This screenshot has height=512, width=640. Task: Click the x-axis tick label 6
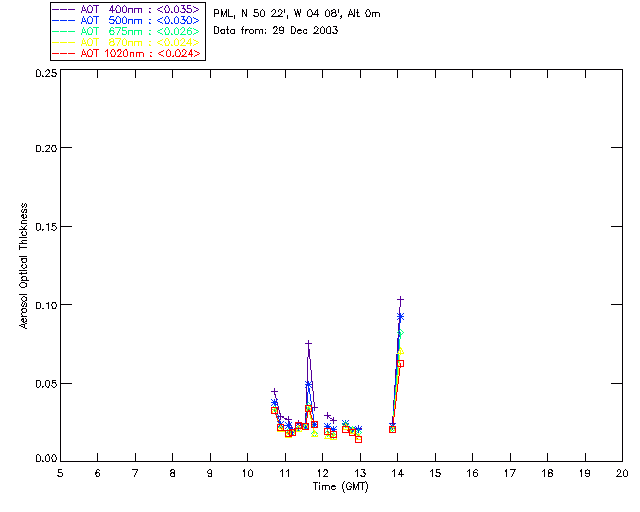tap(98, 473)
